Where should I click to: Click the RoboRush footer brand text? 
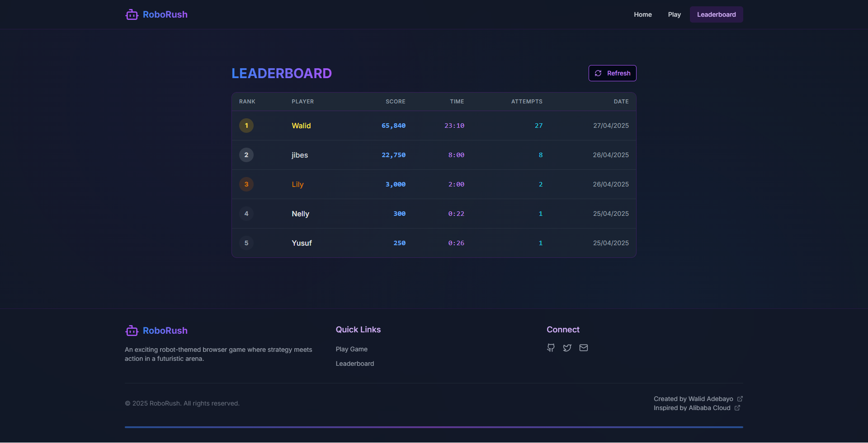pos(165,331)
